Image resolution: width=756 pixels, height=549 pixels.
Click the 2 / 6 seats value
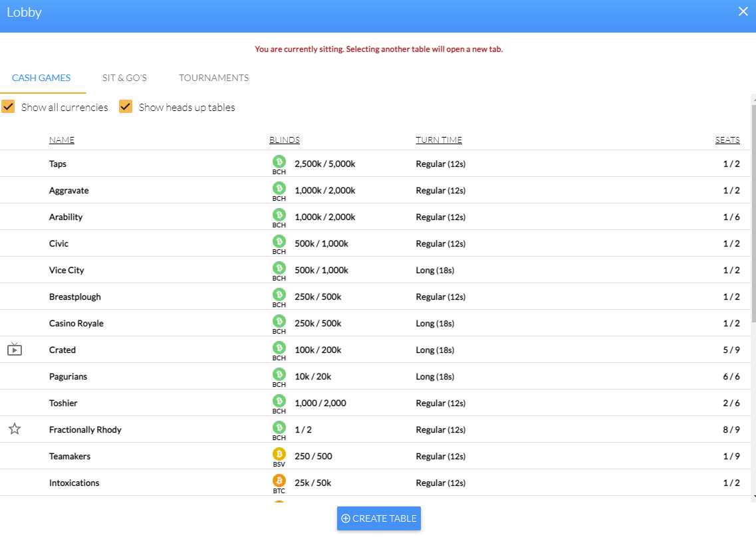click(731, 403)
